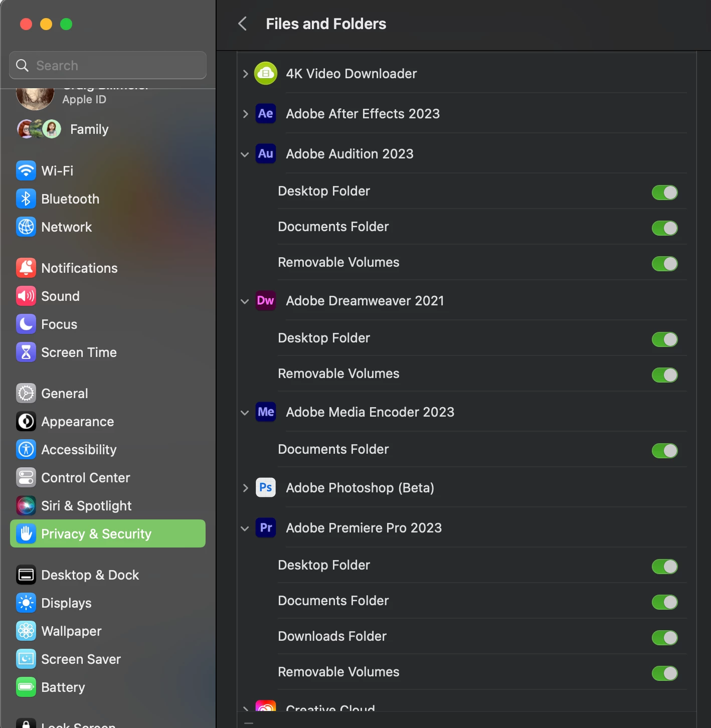Click the Notifications bell icon
The image size is (711, 728).
coord(26,268)
